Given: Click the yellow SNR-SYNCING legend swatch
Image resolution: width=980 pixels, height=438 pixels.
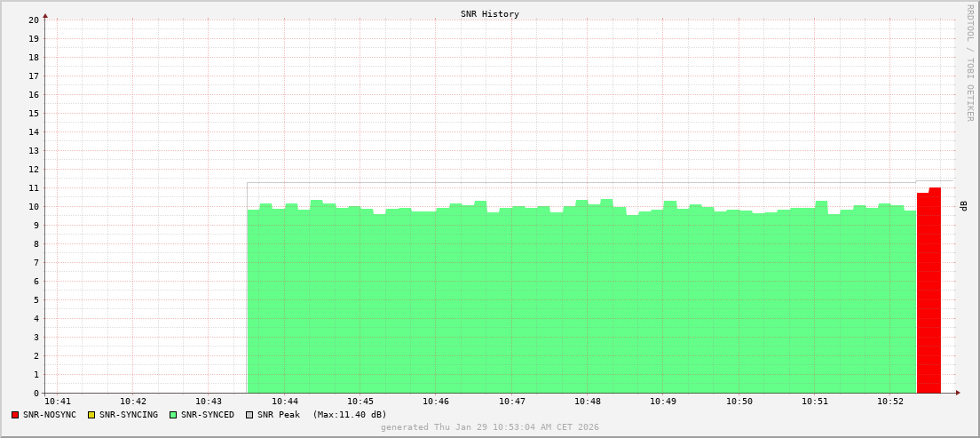Looking at the screenshot, I should (x=91, y=415).
